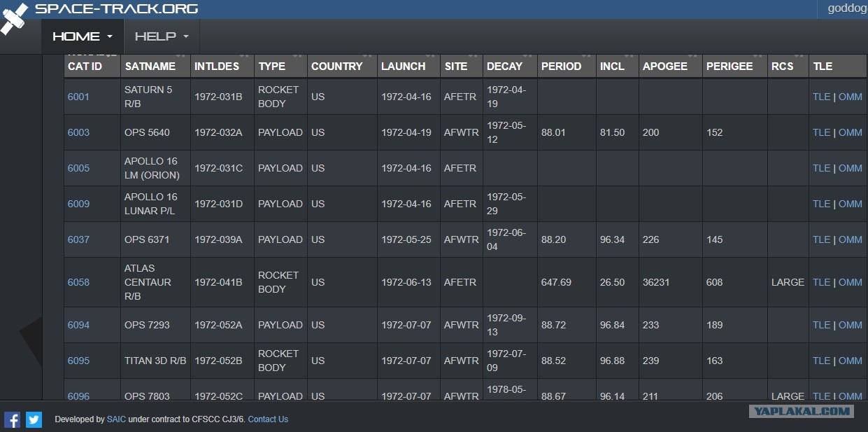
Task: Sort table by INCL column header
Action: pyautogui.click(x=617, y=66)
